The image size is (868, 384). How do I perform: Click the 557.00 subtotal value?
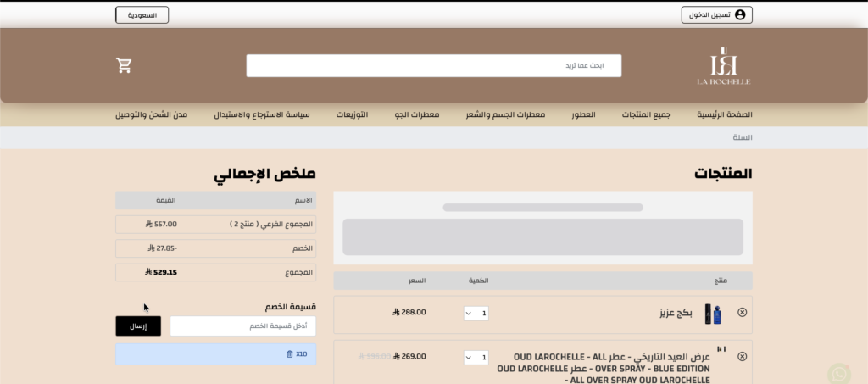point(162,224)
